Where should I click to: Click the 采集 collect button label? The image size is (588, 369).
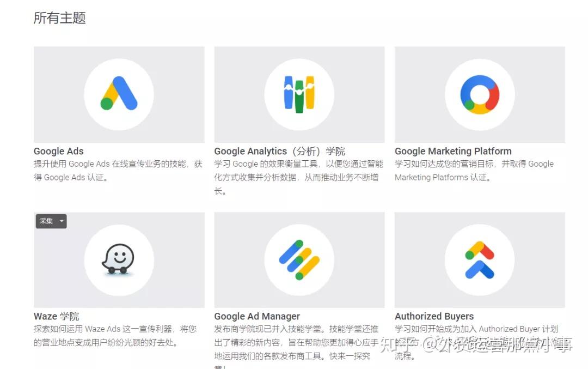click(46, 221)
